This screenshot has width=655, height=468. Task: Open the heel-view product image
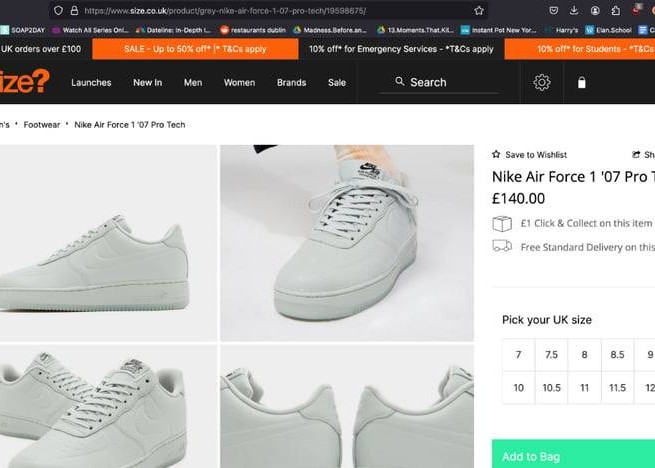coord(347,407)
